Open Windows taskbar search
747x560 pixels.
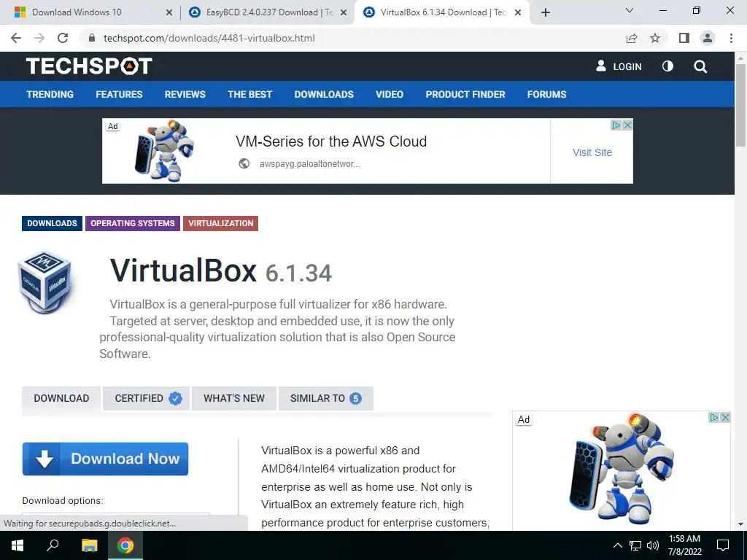53,545
